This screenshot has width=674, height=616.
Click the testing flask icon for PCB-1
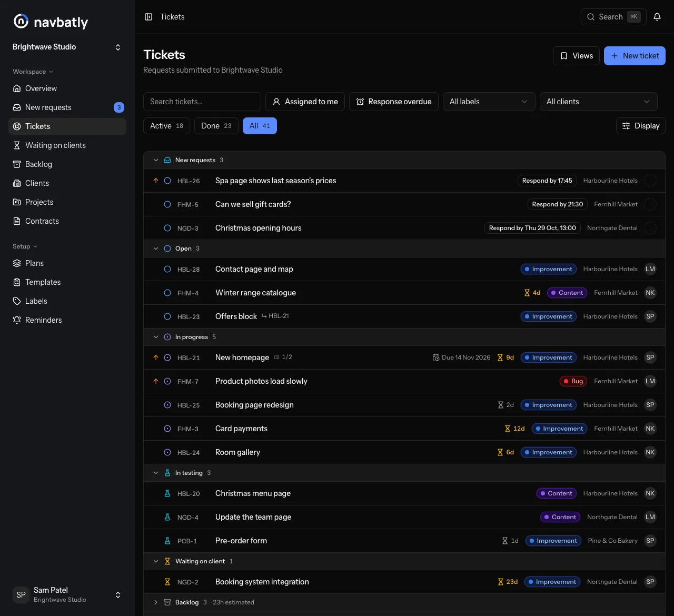[167, 541]
